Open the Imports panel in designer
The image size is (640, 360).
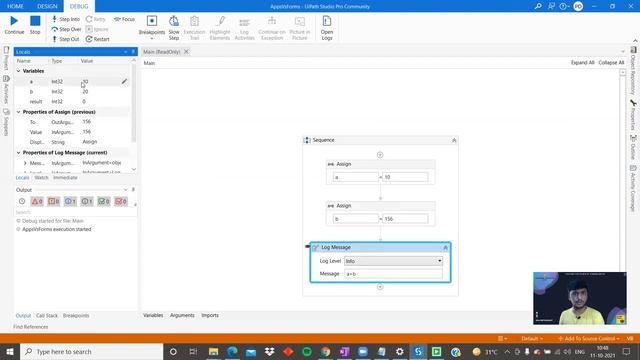pyautogui.click(x=210, y=315)
